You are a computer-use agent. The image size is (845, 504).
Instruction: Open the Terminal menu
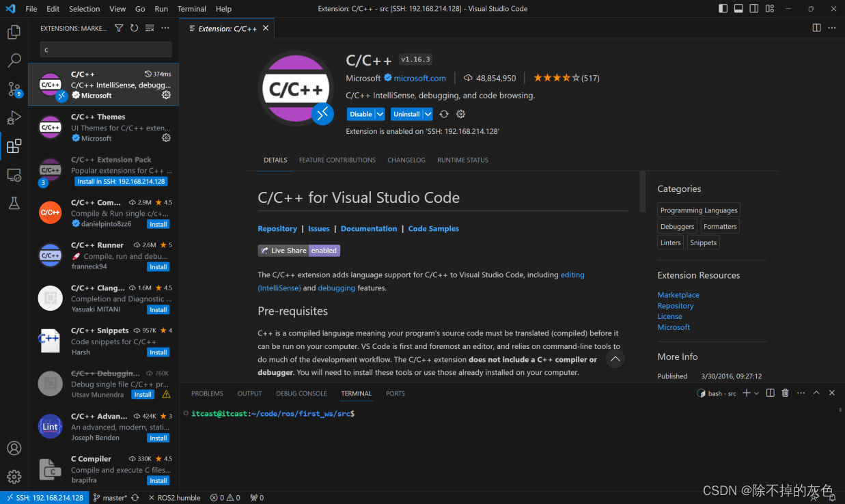point(191,9)
